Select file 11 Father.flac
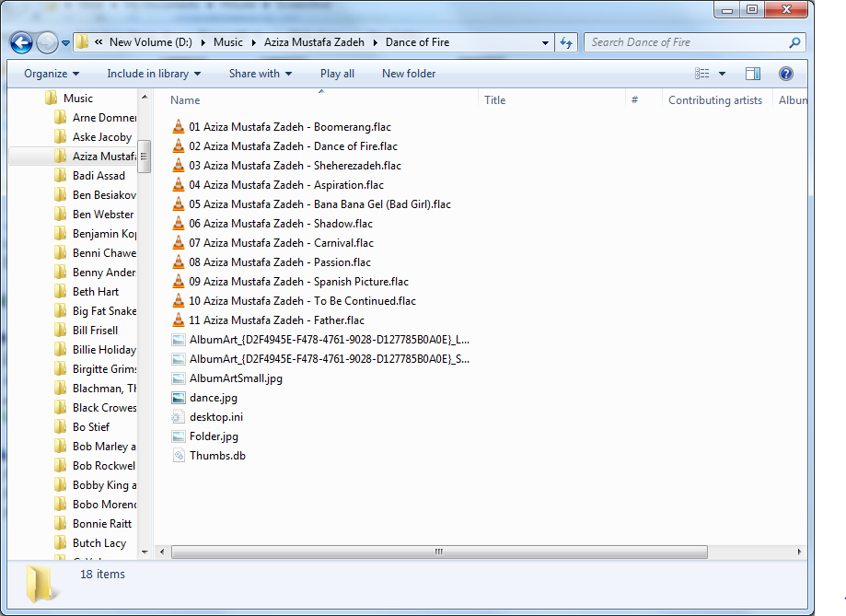Viewport: 846px width, 616px height. click(276, 320)
